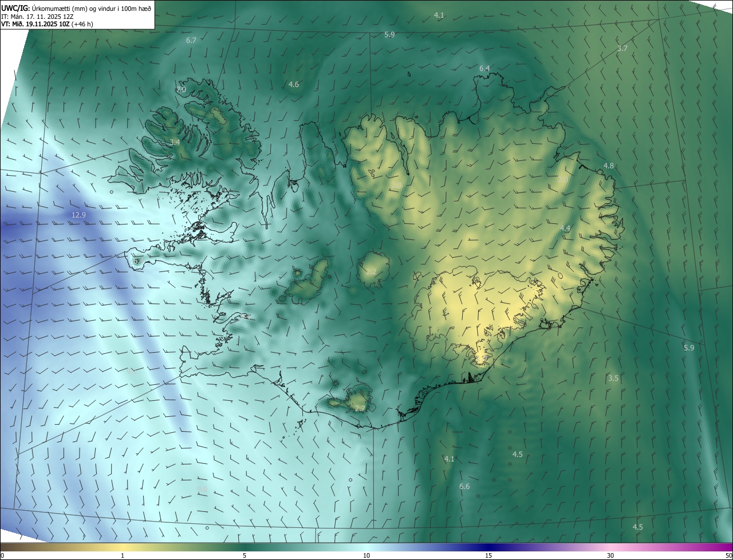Select the init time line "IT: Mán. 17. 11. 2025 12Z"
This screenshot has width=733, height=560.
click(x=37, y=16)
